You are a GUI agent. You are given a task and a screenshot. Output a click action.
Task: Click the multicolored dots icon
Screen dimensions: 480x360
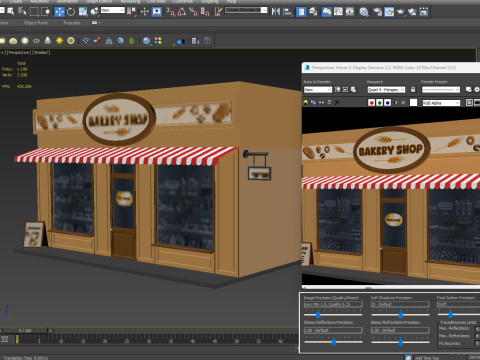tap(158, 41)
